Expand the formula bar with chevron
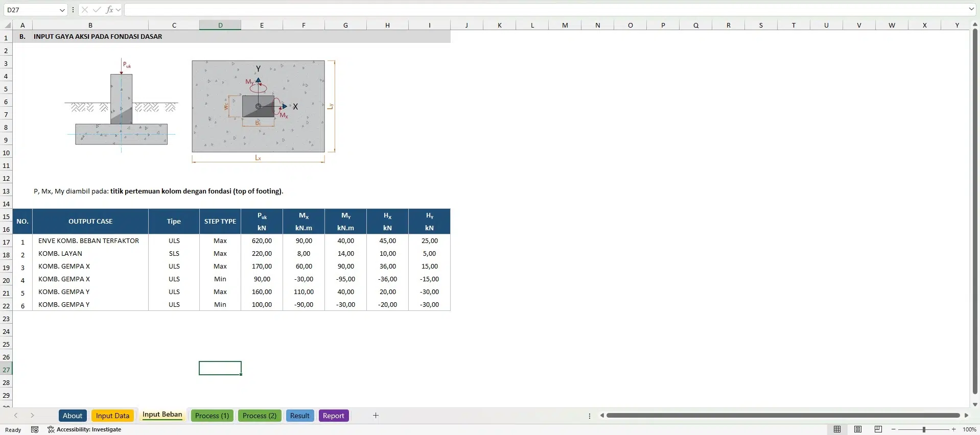 971,9
